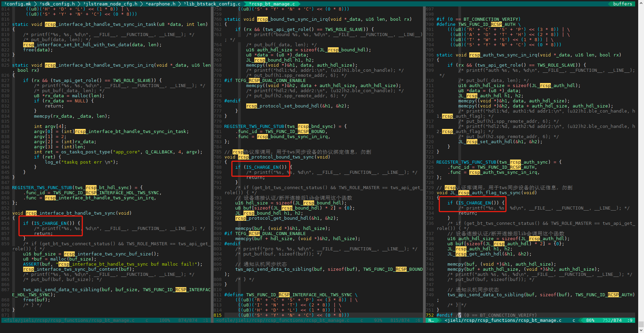Click the "argv[1] = 2;" line
Viewport: 644px width, 333px height.
coord(50,136)
